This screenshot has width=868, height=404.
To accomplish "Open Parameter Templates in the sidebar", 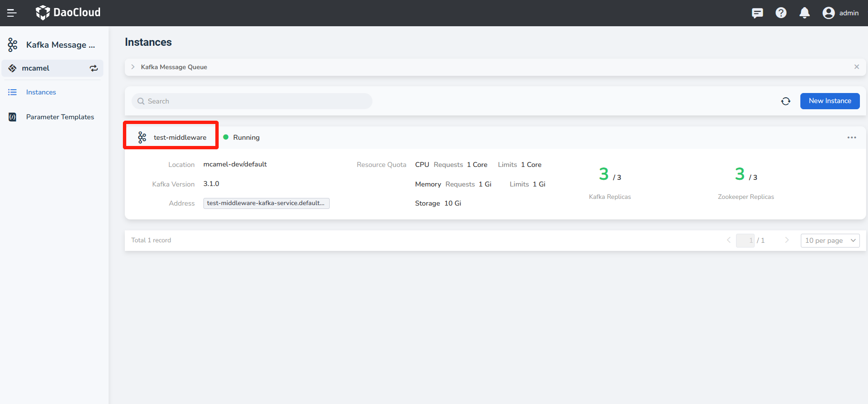I will pyautogui.click(x=60, y=117).
